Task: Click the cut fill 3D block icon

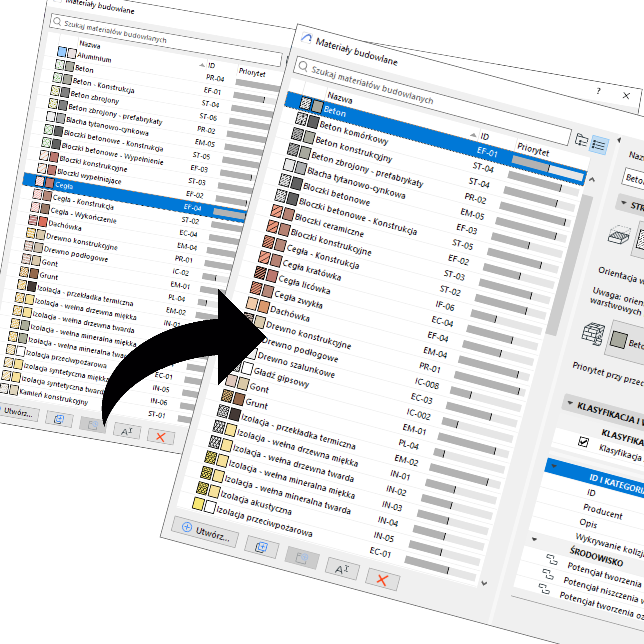Action: pyautogui.click(x=619, y=235)
